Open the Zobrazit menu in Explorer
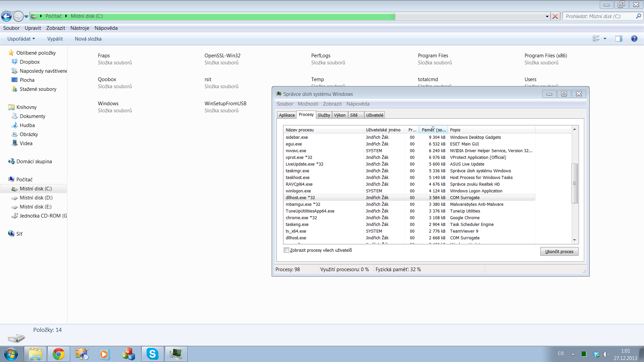644x362 pixels. (56, 28)
